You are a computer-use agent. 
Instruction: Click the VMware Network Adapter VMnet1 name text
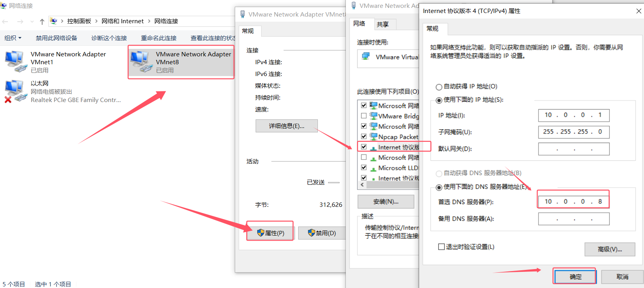pyautogui.click(x=68, y=58)
